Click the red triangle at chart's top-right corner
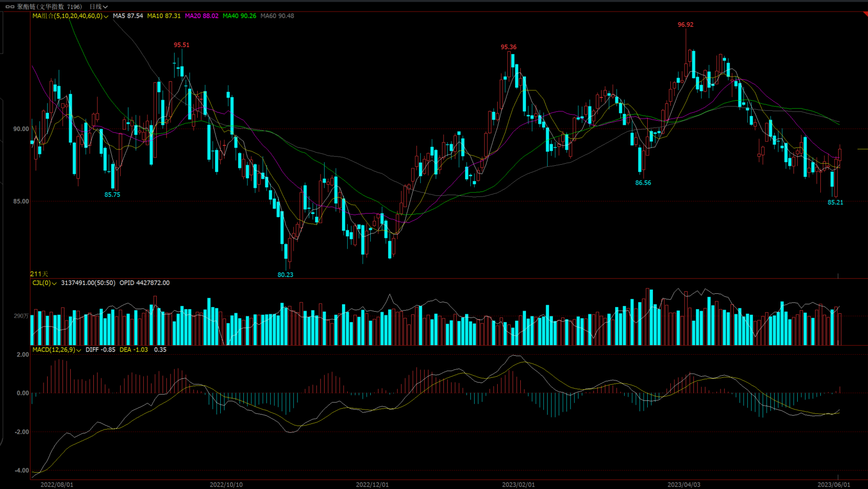 (865, 14)
